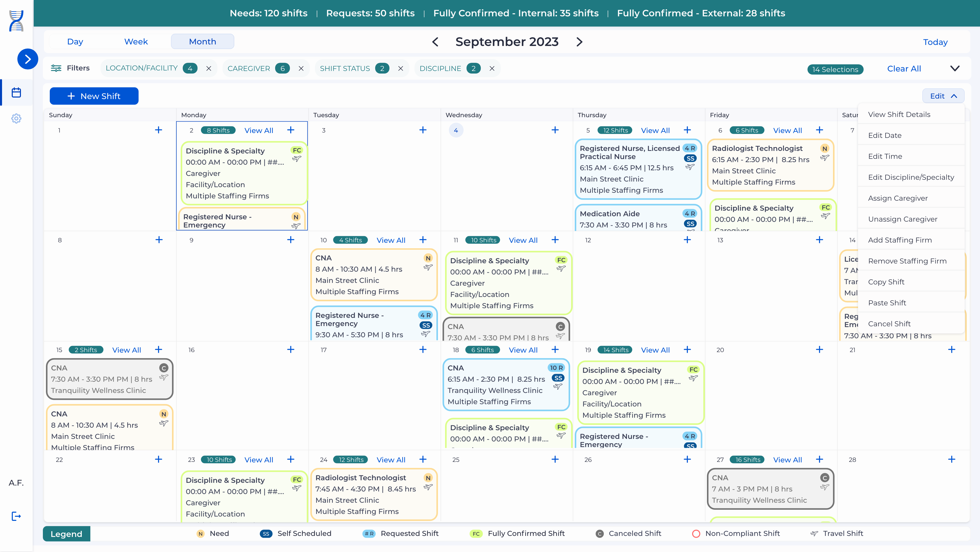This screenshot has height=552, width=980.
Task: Open Radiologist Technologist card on September 24
Action: pos(374,495)
